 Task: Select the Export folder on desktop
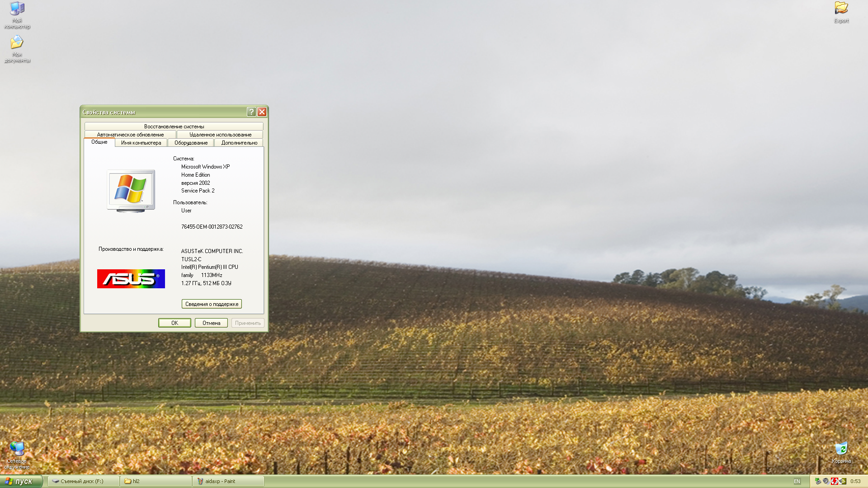841,12
